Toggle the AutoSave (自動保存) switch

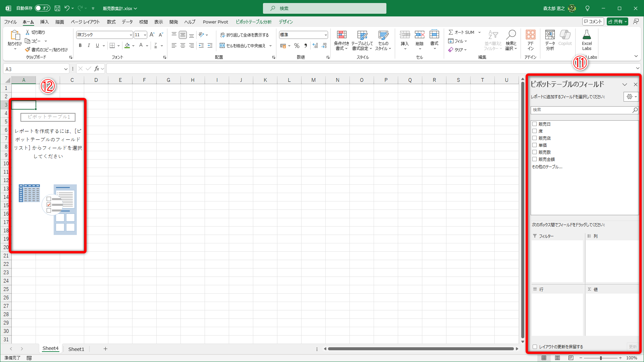pos(43,8)
